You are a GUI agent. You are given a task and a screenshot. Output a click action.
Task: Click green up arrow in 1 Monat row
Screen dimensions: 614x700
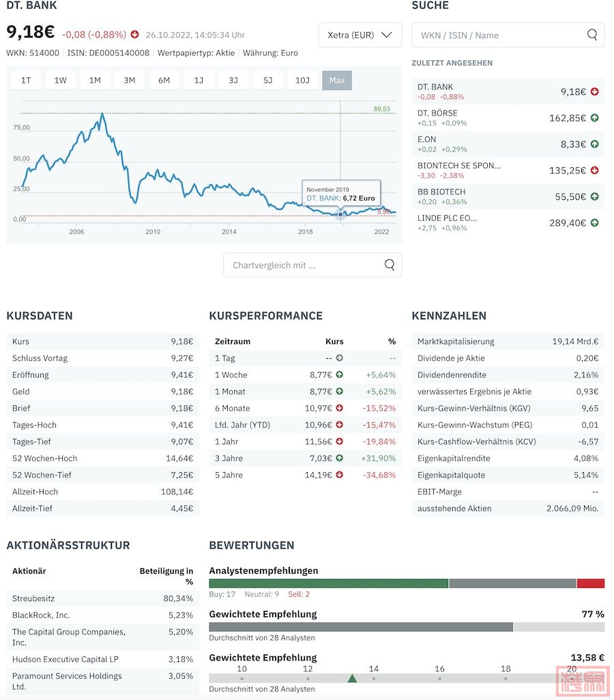(339, 392)
